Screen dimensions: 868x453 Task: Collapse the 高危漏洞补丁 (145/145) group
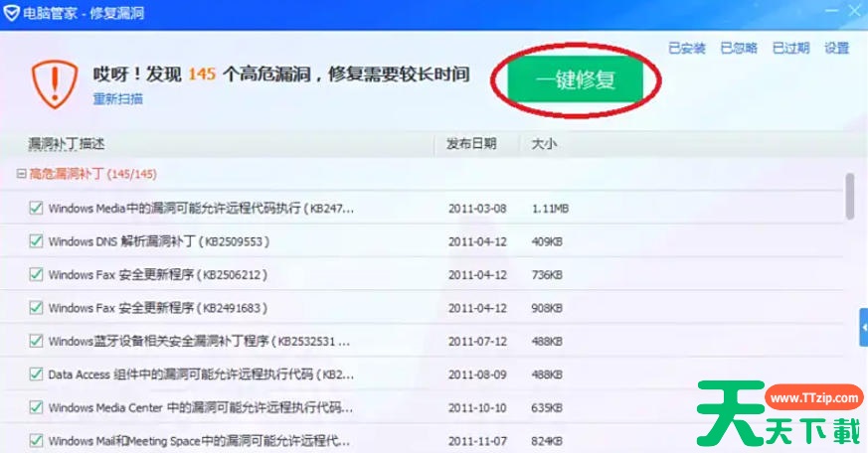click(x=21, y=174)
